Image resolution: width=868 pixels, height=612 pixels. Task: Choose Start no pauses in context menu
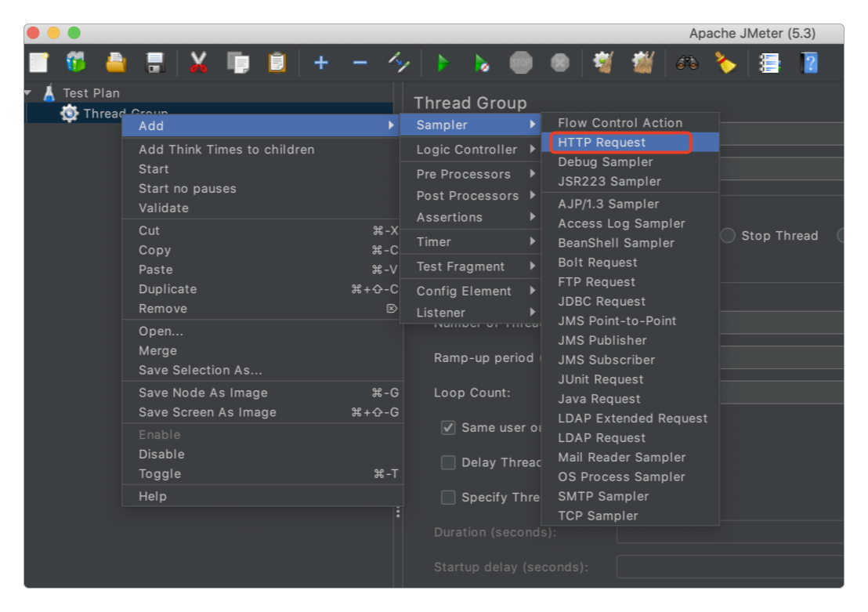[x=262, y=189]
